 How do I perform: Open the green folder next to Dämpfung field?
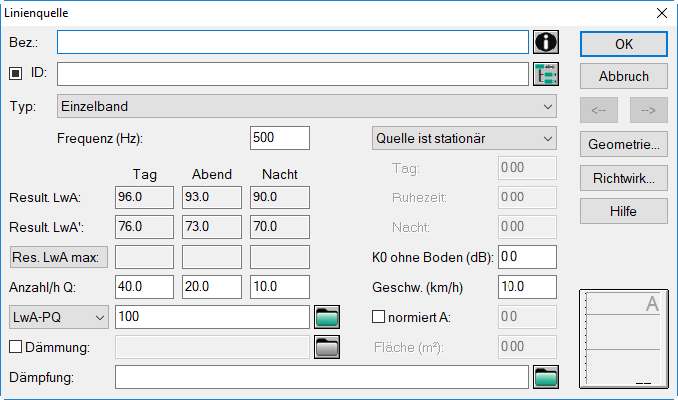coord(546,377)
